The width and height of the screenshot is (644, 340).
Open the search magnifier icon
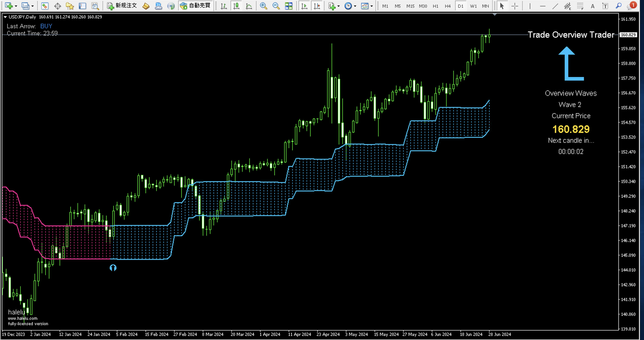[618, 6]
